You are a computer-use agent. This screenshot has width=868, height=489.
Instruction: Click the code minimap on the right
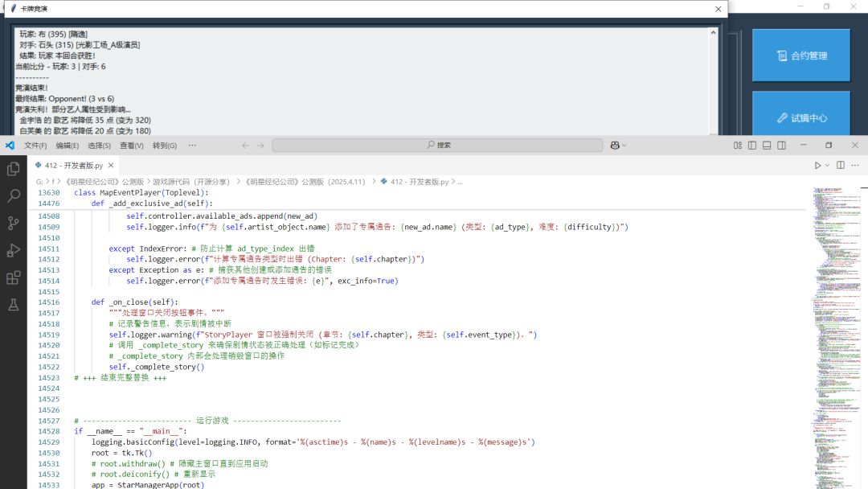pos(836,322)
